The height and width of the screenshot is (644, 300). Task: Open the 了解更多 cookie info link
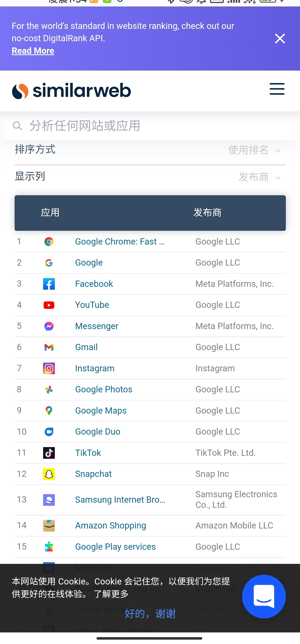111,594
